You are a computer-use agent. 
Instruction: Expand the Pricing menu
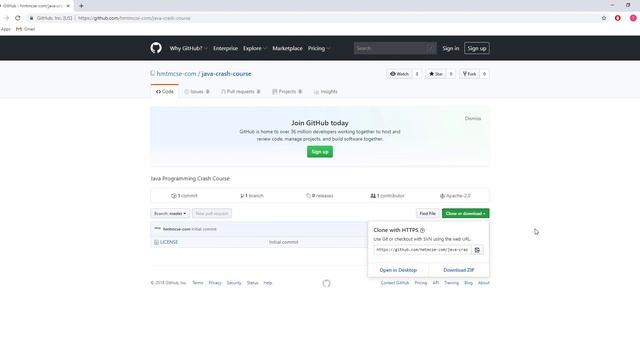[x=318, y=48]
